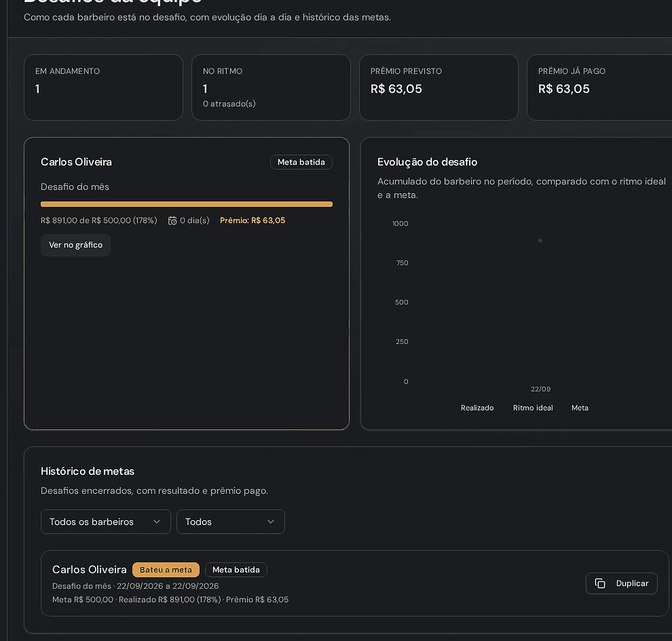This screenshot has height=641, width=672.
Task: Open the "Todos os barbeiros" dropdown
Action: click(x=106, y=522)
